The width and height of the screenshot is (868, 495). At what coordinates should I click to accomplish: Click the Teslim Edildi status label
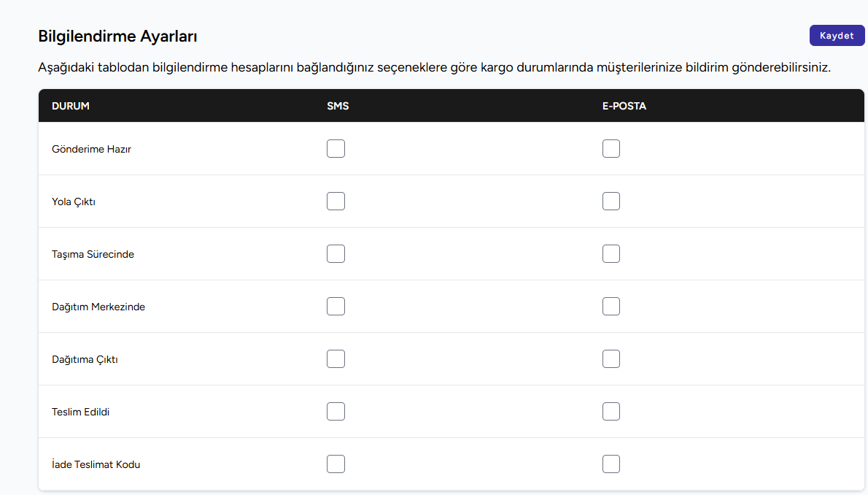[80, 412]
